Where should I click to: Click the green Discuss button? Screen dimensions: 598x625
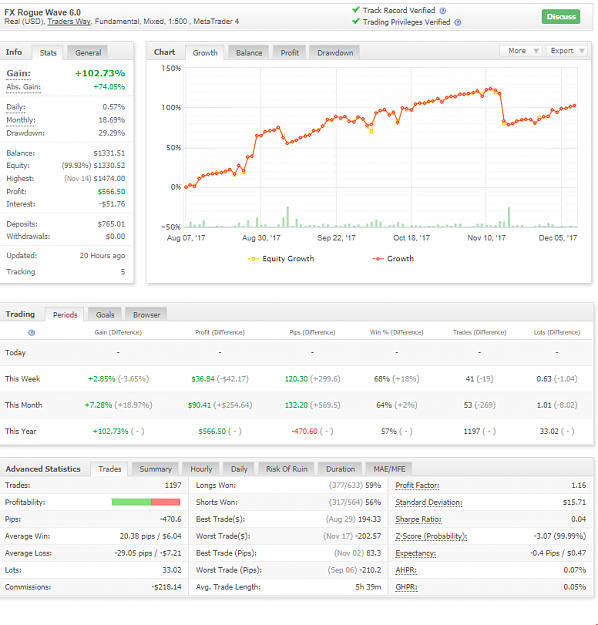pos(561,16)
